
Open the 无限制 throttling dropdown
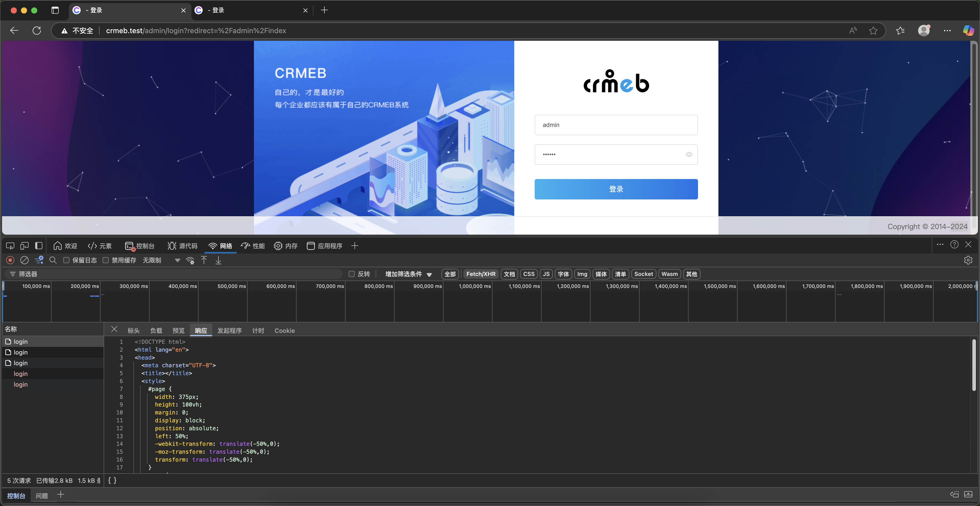pos(161,260)
